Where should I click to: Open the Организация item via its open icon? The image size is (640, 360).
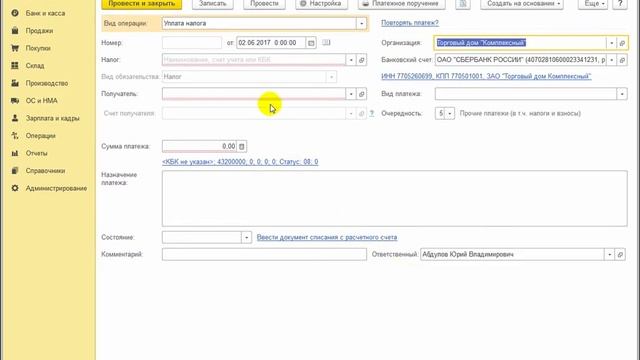622,43
